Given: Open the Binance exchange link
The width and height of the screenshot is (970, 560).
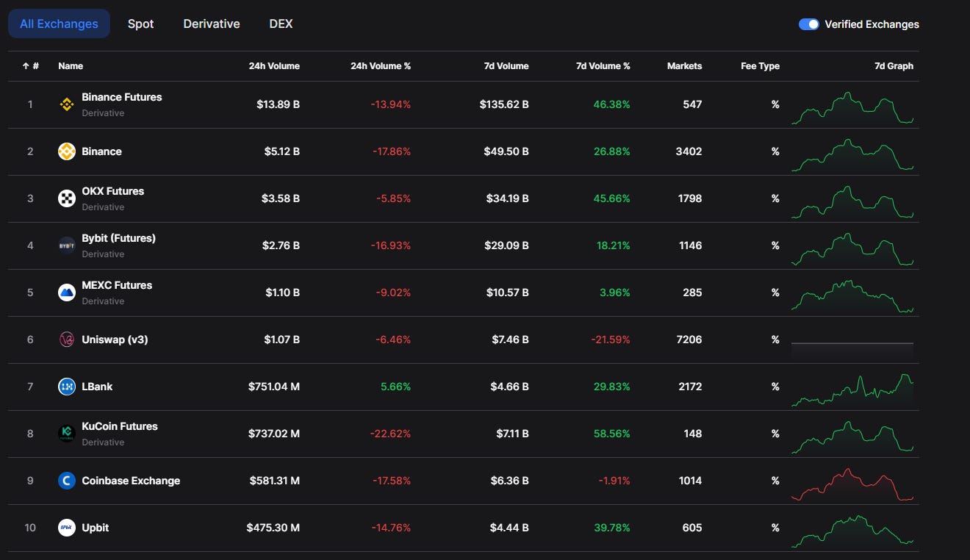Looking at the screenshot, I should click(x=101, y=151).
